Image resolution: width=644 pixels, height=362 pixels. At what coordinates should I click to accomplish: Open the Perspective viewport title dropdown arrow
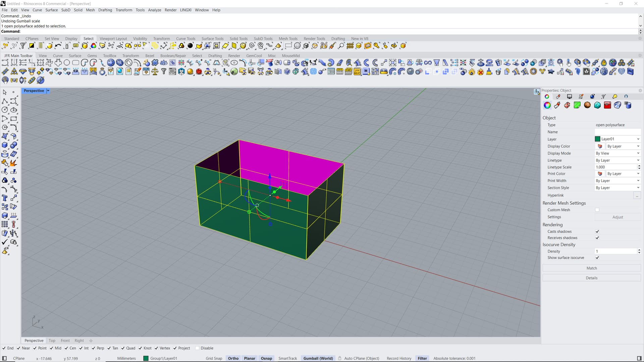click(x=48, y=91)
